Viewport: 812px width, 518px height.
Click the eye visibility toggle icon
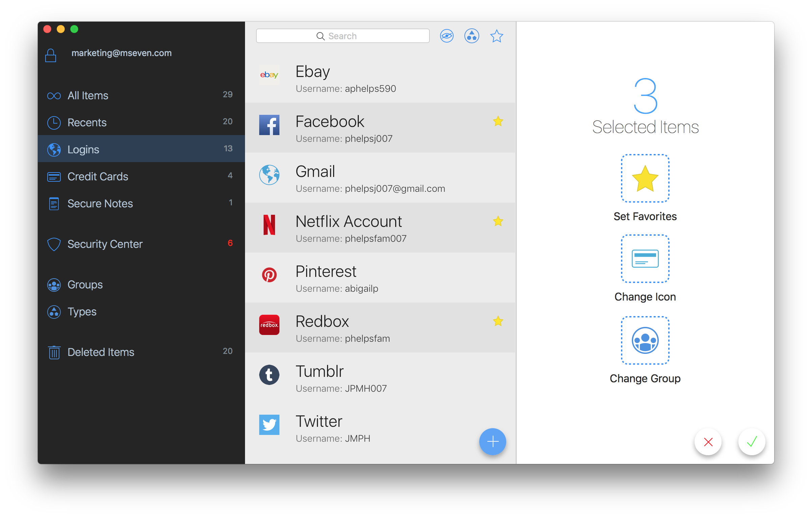[447, 37]
